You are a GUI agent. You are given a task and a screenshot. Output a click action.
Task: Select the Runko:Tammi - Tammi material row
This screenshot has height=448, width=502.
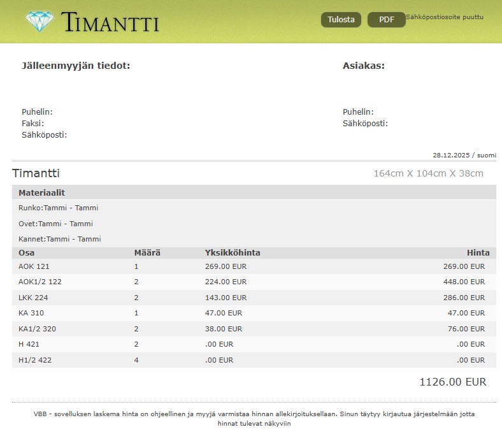tap(59, 208)
